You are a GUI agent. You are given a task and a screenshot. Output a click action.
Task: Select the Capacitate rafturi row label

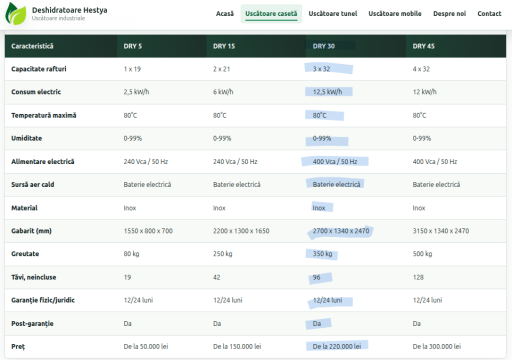point(39,69)
